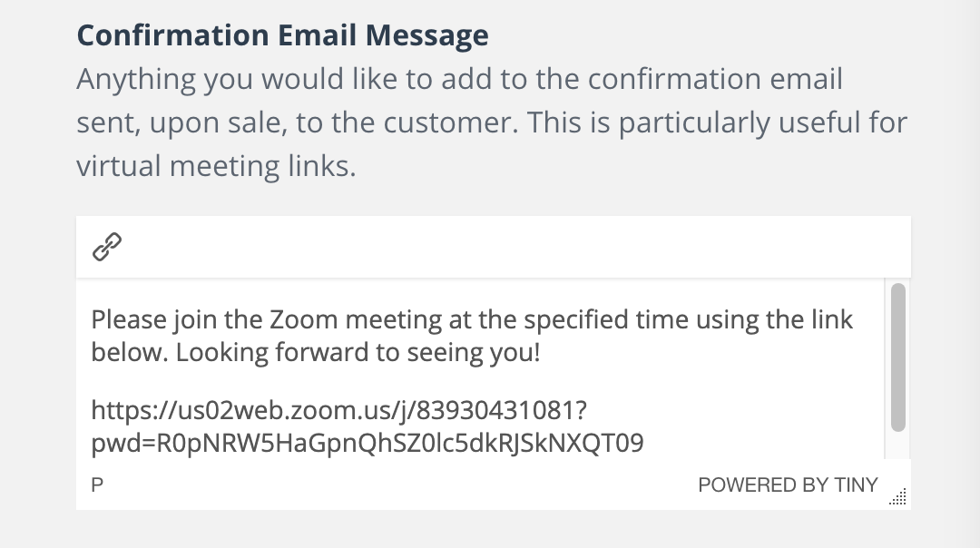Click the word 'TINY' in the editor footer
This screenshot has height=548, width=980.
tap(857, 484)
